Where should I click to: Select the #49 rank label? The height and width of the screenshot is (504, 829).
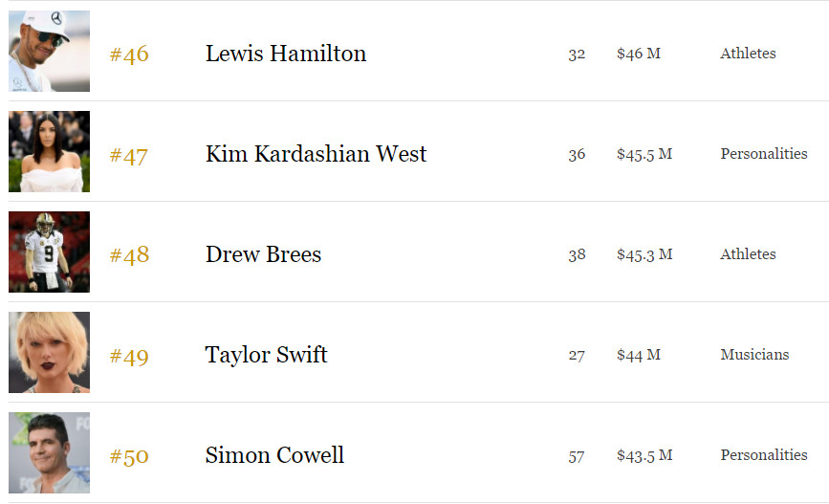click(x=129, y=357)
